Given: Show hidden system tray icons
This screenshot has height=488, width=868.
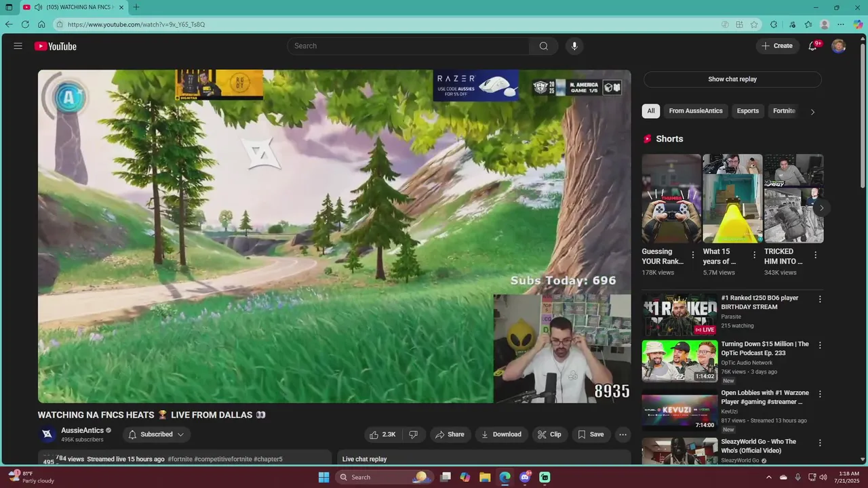Looking at the screenshot, I should tap(769, 477).
